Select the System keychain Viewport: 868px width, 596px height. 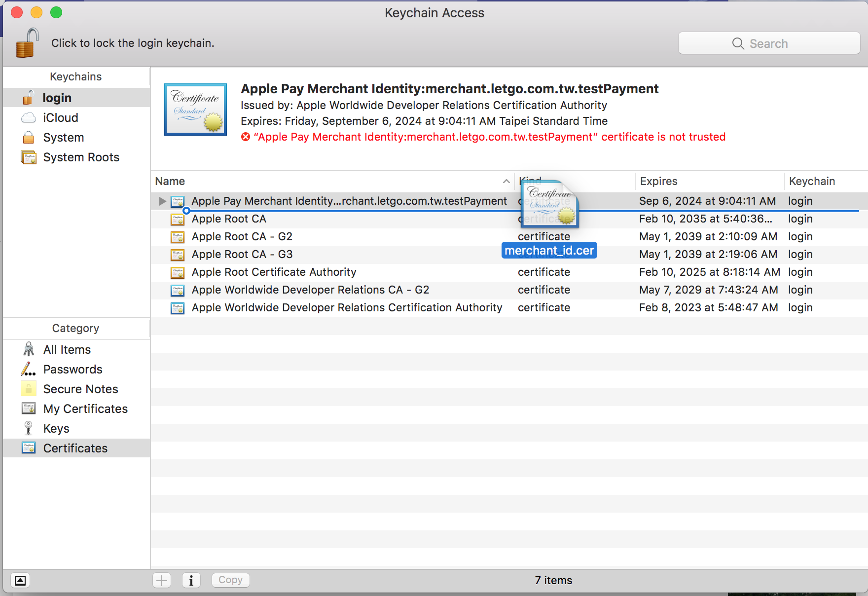pos(63,138)
